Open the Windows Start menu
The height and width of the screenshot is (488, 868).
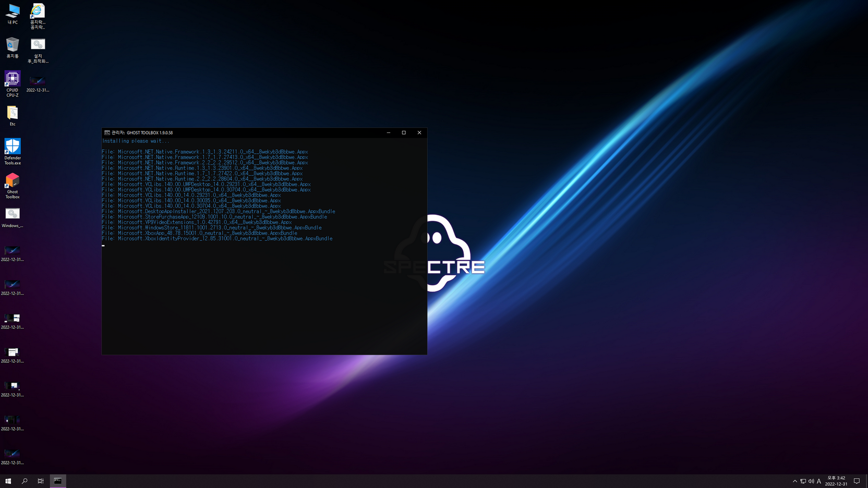[8, 481]
